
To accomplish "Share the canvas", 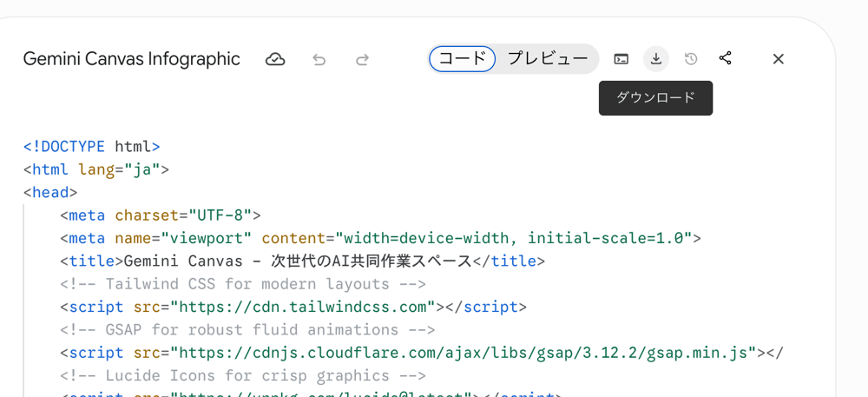I will (x=725, y=58).
